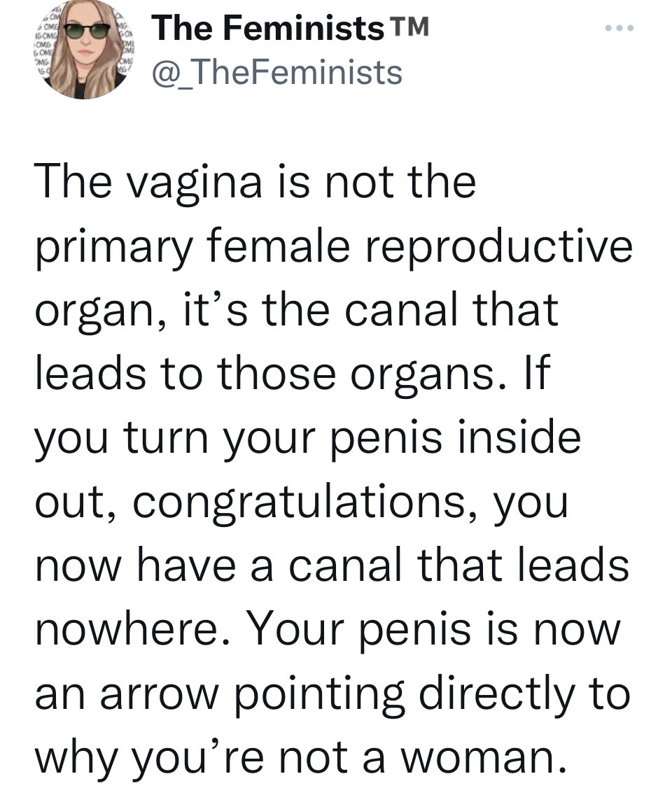Click the tweet's first line 'The vagina is not the'
672x809 pixels.
tap(255, 182)
